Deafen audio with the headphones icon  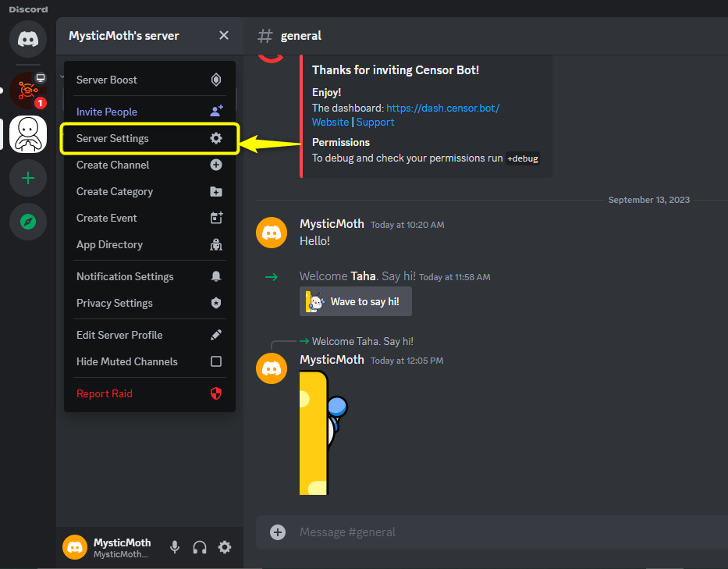click(200, 547)
